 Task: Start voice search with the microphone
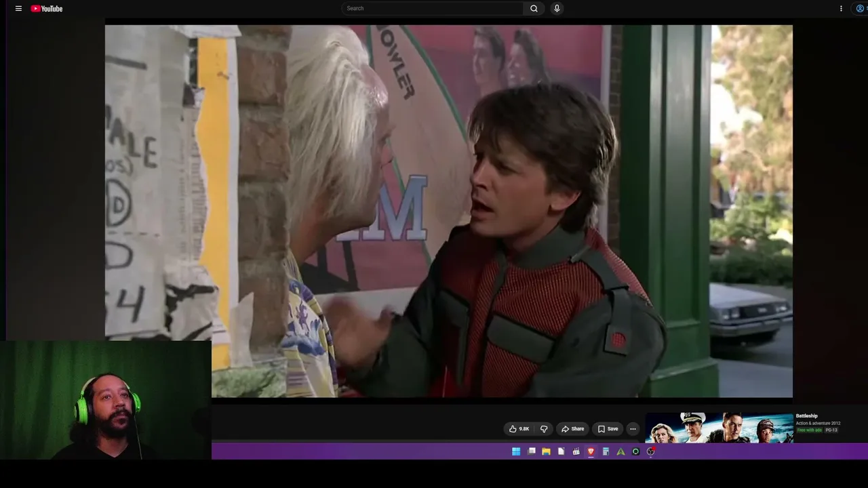pos(557,8)
